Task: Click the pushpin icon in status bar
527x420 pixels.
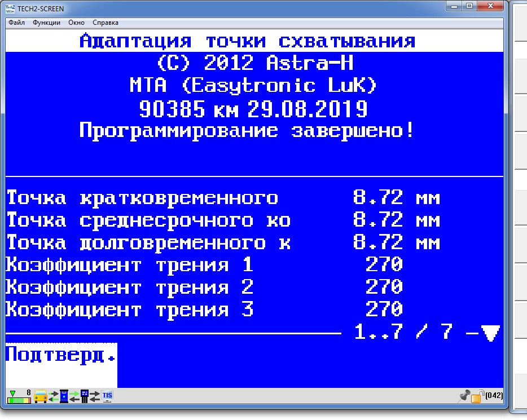Action: (x=464, y=396)
